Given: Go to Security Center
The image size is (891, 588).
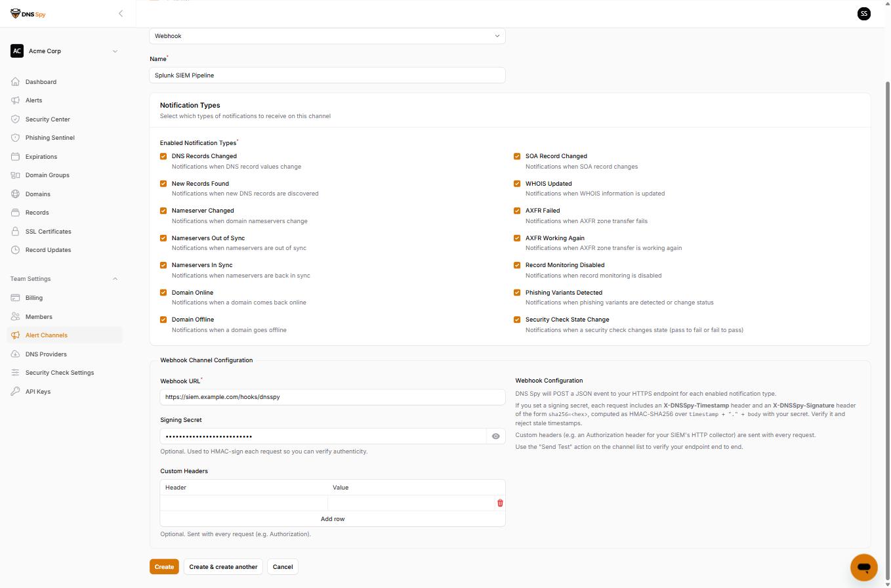Looking at the screenshot, I should coord(64,119).
